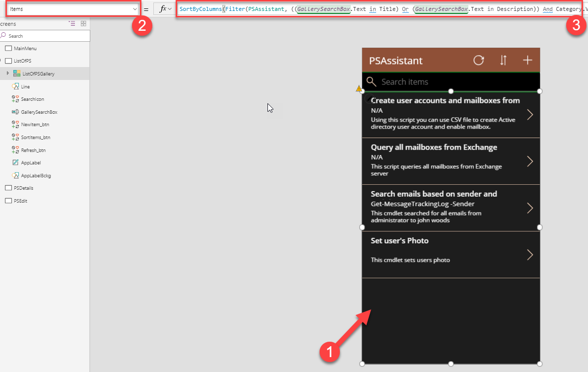The width and height of the screenshot is (588, 372).
Task: Switch to tree list view icon
Action: [72, 24]
